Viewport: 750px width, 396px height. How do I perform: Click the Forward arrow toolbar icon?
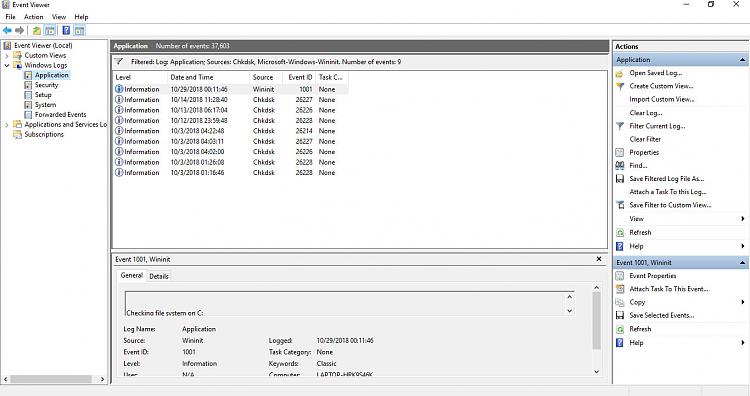pyautogui.click(x=20, y=31)
